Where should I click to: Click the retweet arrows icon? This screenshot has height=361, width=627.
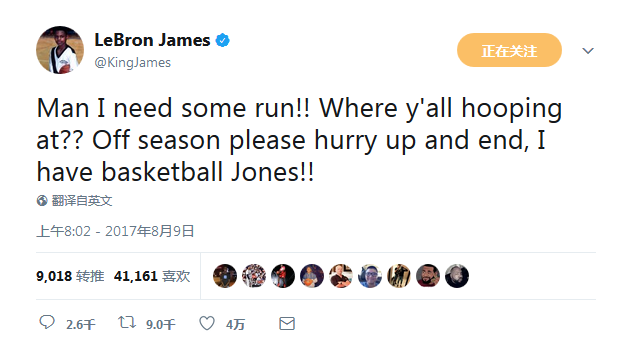(x=127, y=323)
